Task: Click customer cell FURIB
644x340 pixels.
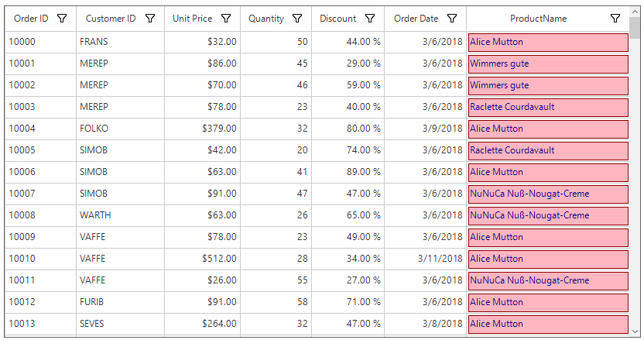Action: [x=120, y=302]
